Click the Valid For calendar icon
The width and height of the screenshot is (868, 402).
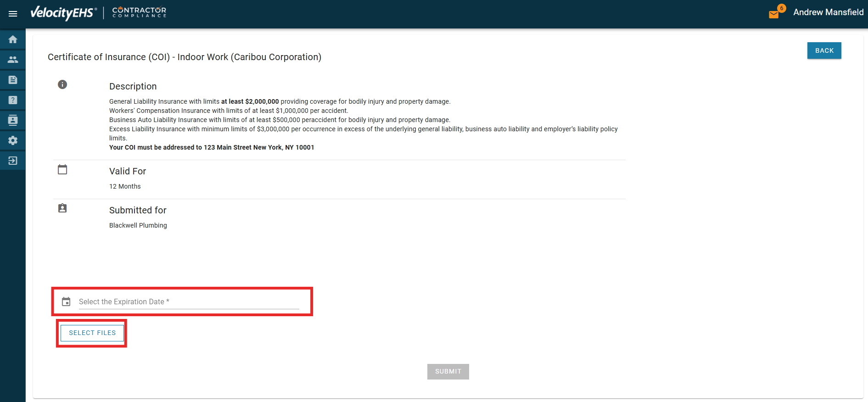click(62, 170)
